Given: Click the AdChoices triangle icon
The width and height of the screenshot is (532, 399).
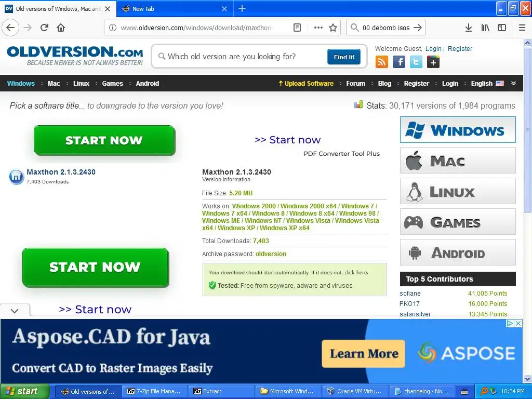Looking at the screenshot, I should click(510, 323).
